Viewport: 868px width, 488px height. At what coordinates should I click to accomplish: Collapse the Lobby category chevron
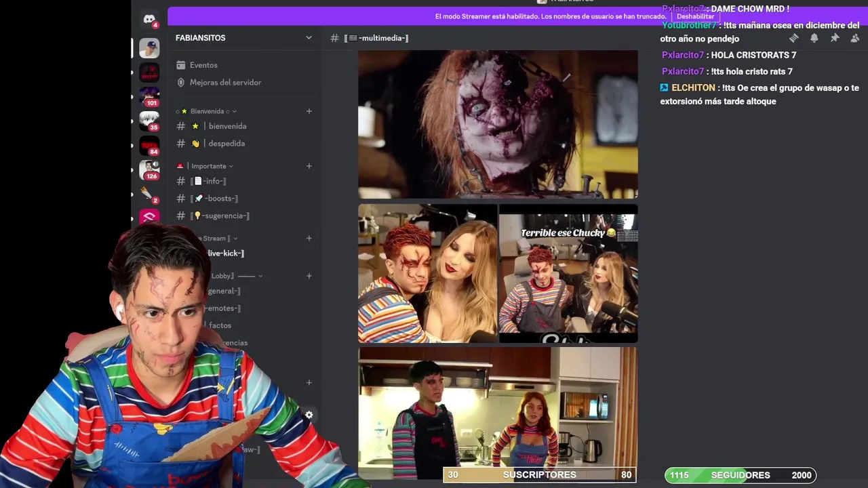[260, 276]
